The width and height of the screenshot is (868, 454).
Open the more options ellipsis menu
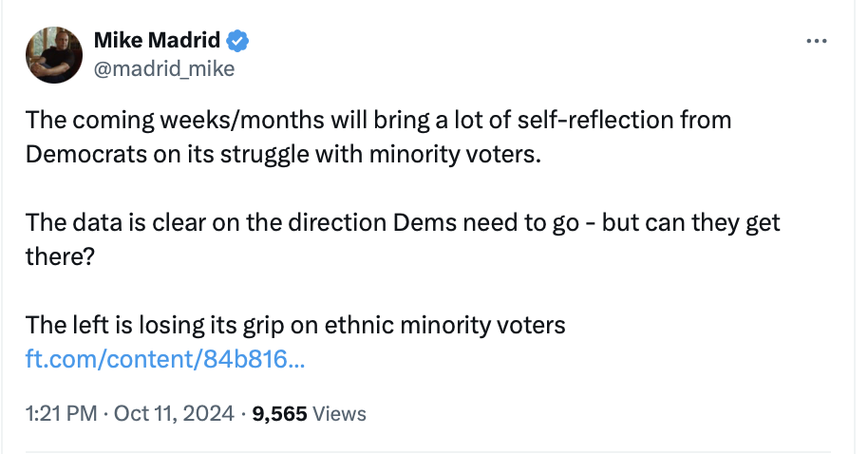pyautogui.click(x=816, y=42)
